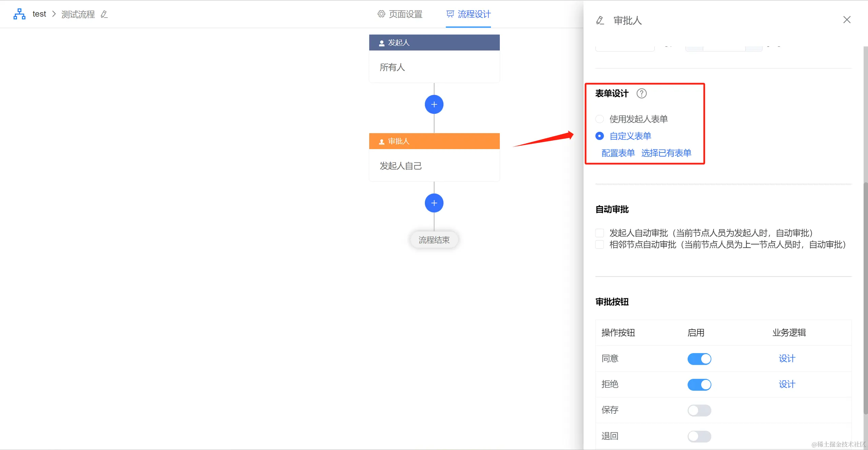Switch to the 流程设计 tab
Image resolution: width=868 pixels, height=450 pixels.
[469, 14]
